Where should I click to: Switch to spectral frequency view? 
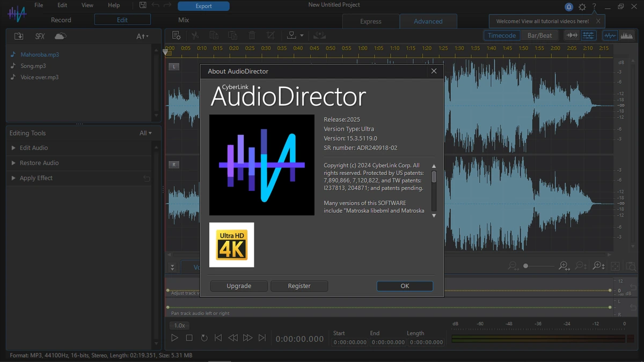tap(627, 35)
